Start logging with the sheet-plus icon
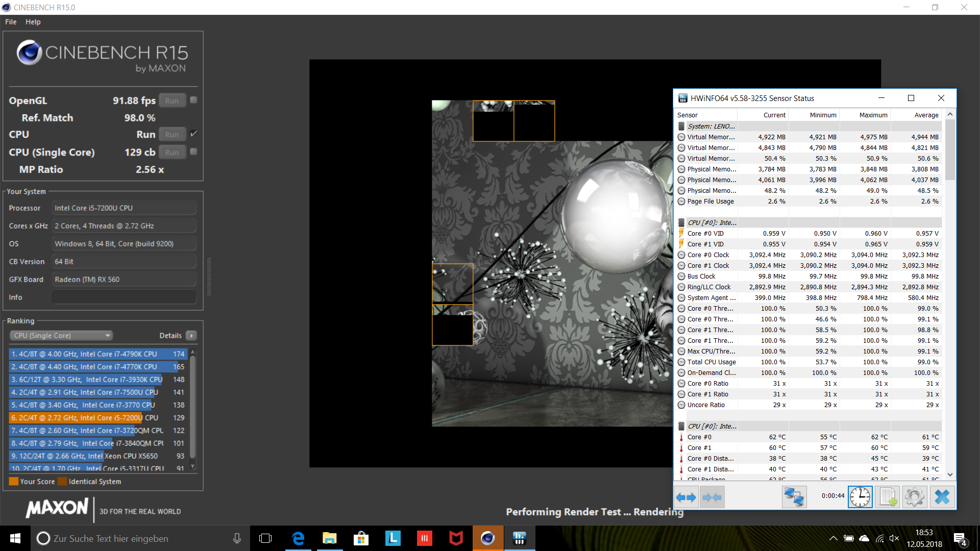 (887, 497)
